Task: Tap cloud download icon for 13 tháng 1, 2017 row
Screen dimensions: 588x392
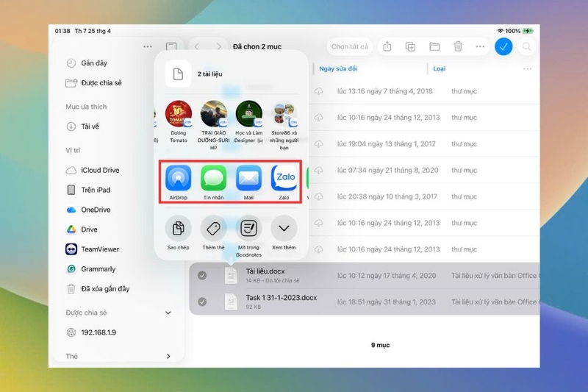Action: click(318, 143)
